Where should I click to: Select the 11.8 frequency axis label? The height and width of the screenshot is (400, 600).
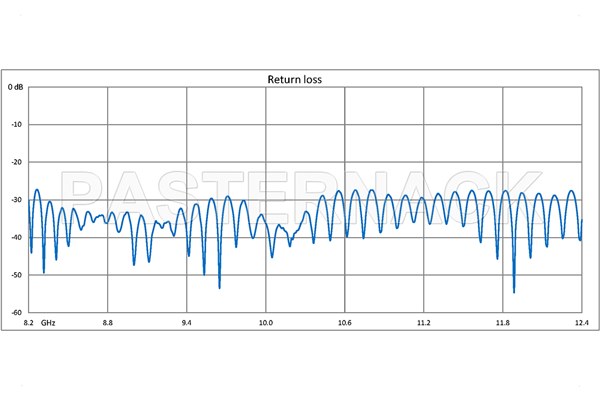pyautogui.click(x=503, y=323)
